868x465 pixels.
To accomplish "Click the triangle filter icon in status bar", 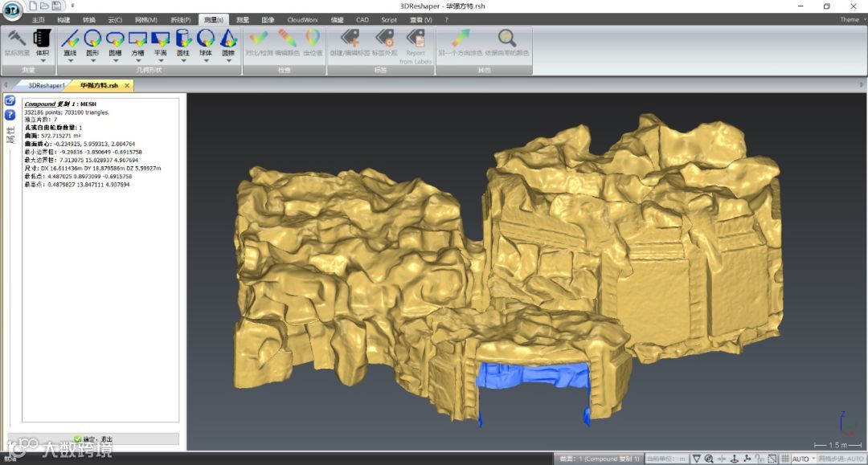I will click(x=696, y=459).
